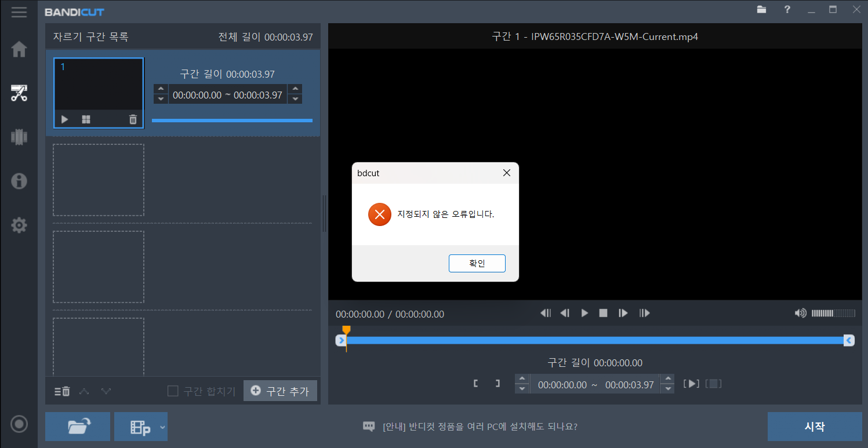
Task: Click the orange playhead marker on timeline
Action: [346, 330]
